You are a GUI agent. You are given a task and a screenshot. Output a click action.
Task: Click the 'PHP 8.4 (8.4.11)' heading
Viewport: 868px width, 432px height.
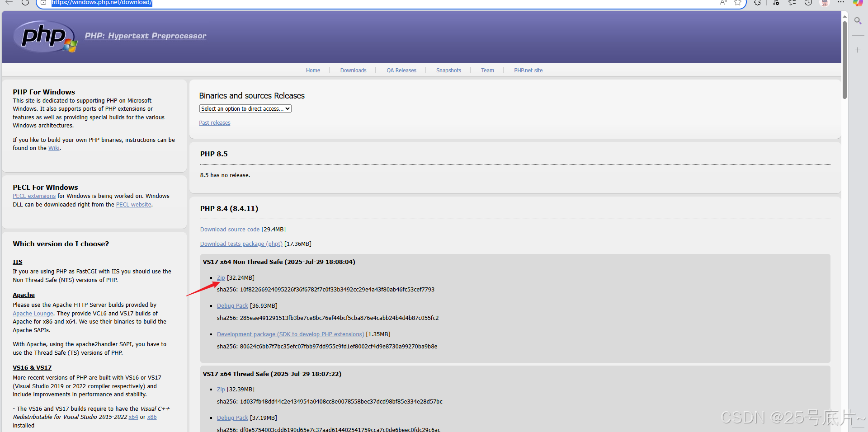[x=229, y=209]
